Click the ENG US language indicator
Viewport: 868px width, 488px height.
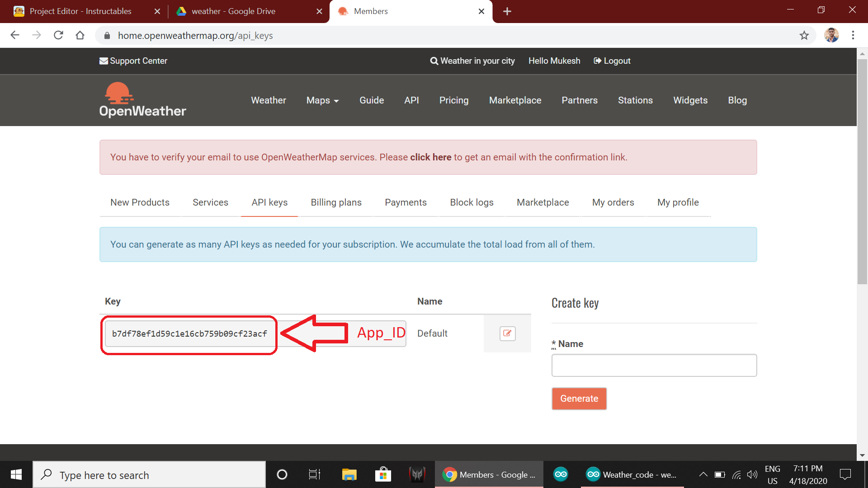coord(773,474)
